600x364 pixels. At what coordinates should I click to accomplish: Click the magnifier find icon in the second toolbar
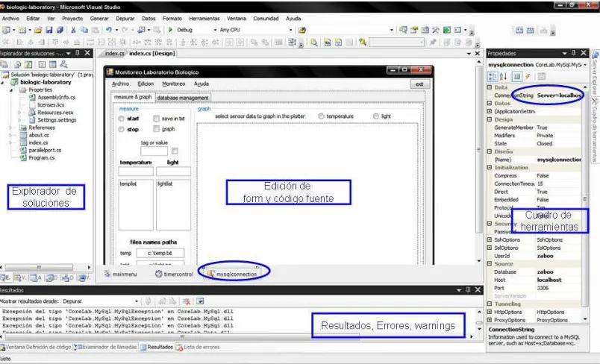coord(313,42)
